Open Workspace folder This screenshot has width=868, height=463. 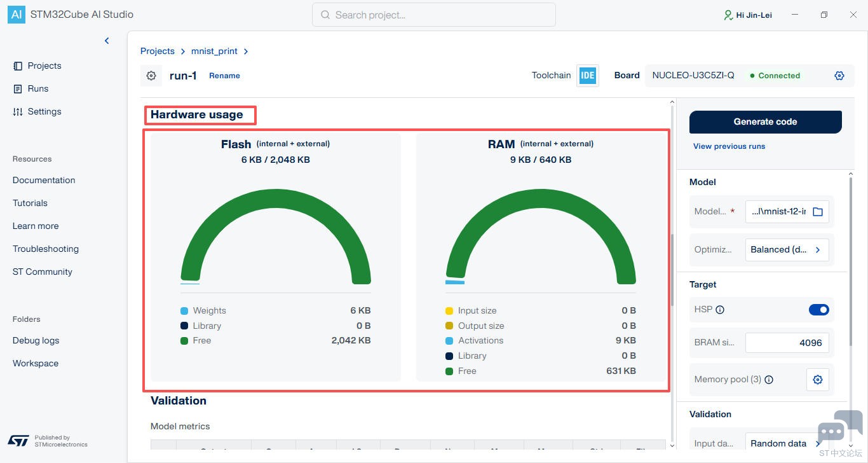[36, 363]
